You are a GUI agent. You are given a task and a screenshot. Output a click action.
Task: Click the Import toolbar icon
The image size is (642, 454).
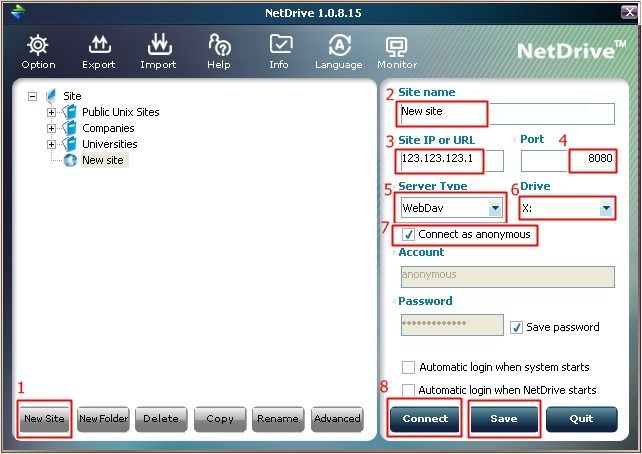pyautogui.click(x=159, y=45)
